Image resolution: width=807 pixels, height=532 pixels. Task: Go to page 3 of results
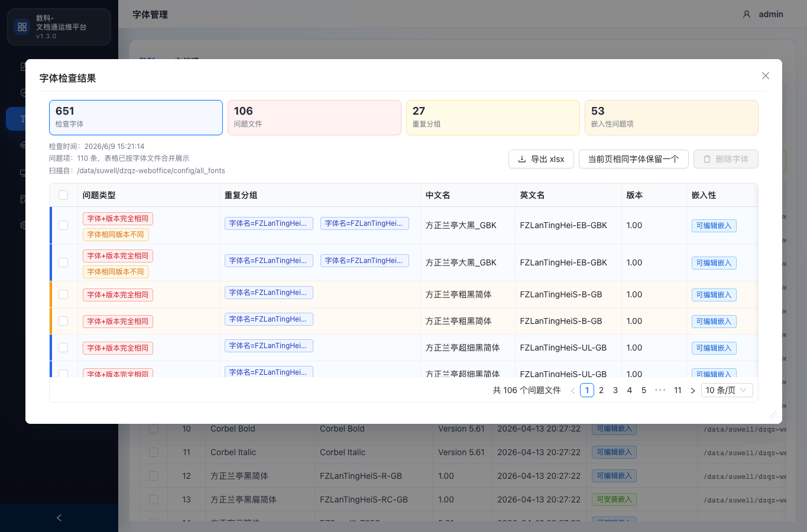615,390
